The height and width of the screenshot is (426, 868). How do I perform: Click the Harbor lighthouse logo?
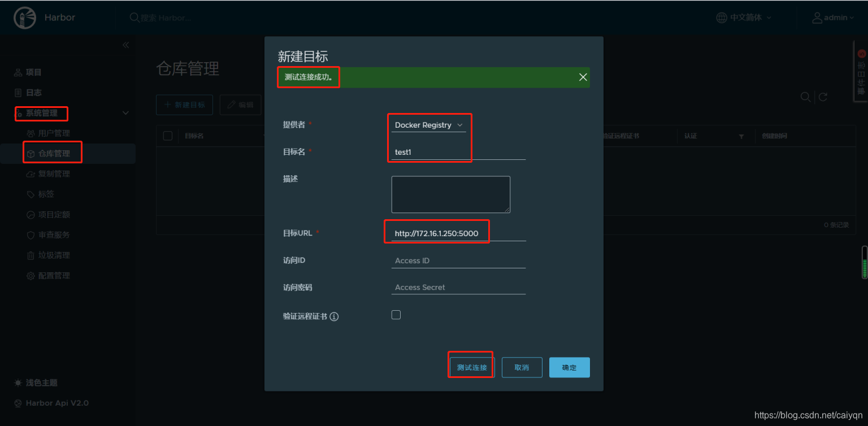point(24,18)
